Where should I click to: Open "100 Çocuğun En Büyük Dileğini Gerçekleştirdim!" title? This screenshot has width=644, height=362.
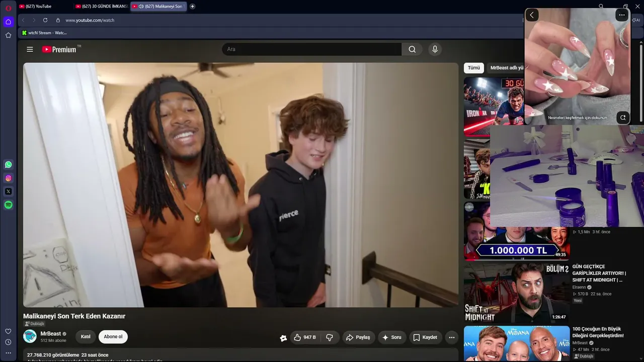598,332
